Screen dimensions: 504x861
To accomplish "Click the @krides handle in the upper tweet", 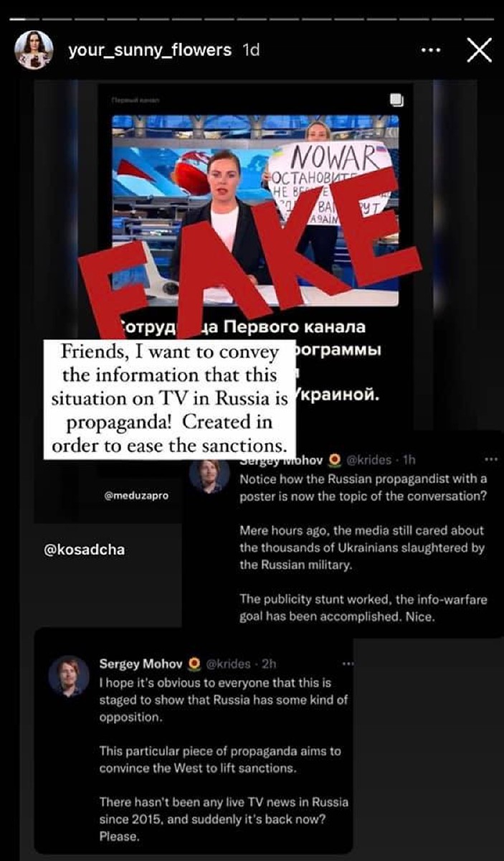I will pos(371,460).
